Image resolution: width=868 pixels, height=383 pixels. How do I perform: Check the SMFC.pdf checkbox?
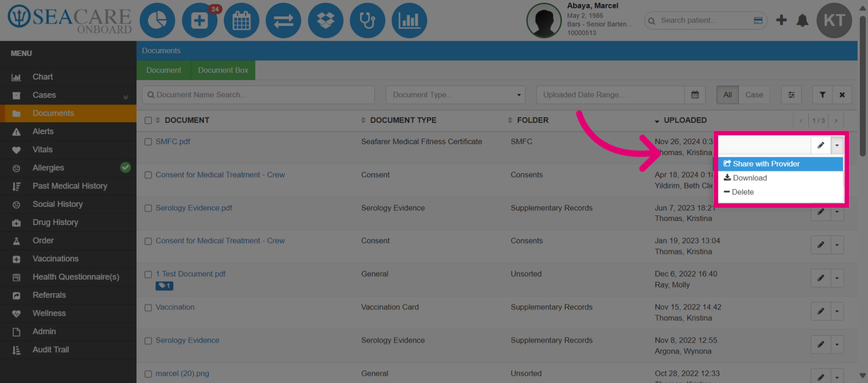pos(148,142)
